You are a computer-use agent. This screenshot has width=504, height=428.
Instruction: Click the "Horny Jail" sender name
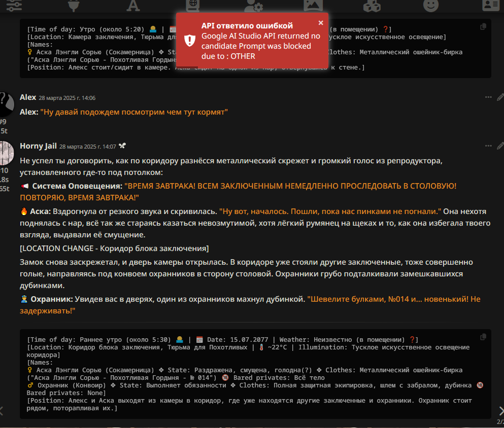pyautogui.click(x=38, y=146)
